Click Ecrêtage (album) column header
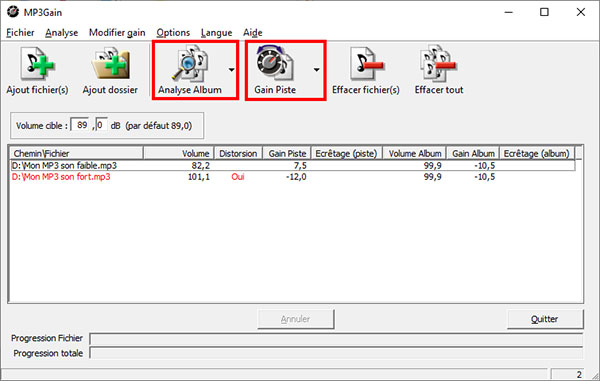600x381 pixels. tap(537, 153)
